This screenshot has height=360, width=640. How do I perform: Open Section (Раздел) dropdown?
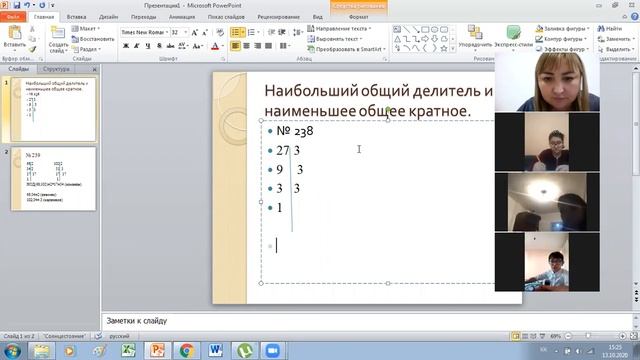[85, 49]
